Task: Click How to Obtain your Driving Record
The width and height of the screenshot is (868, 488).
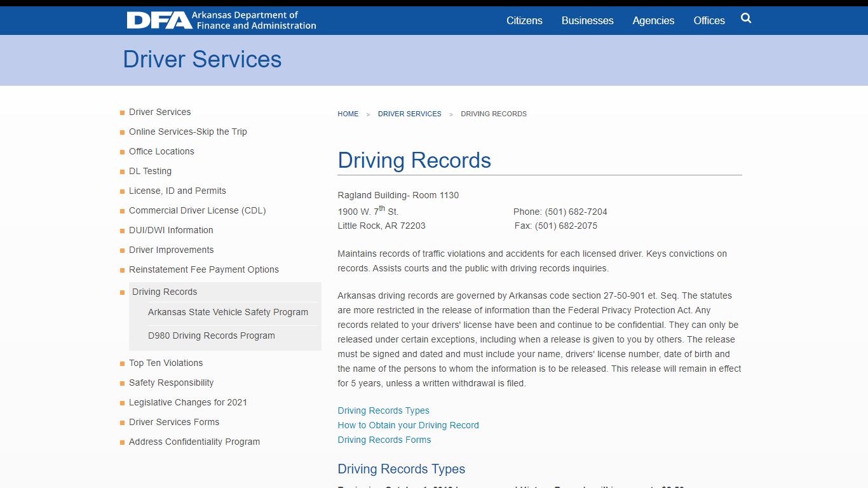Action: point(408,425)
